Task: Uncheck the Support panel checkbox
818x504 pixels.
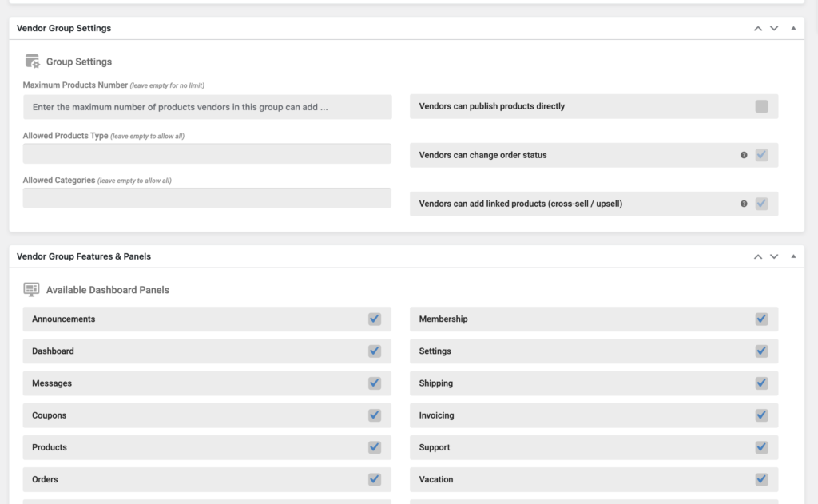Action: [x=761, y=447]
